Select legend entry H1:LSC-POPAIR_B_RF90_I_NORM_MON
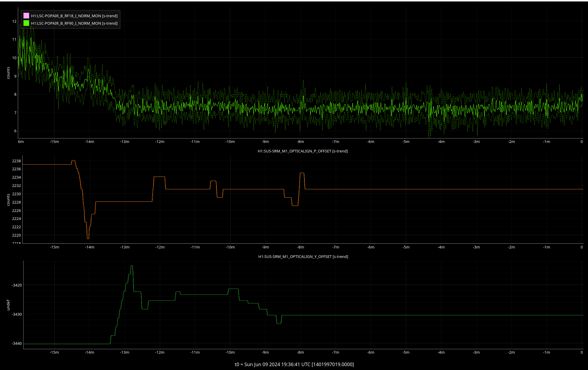The image size is (588, 370). (x=74, y=23)
